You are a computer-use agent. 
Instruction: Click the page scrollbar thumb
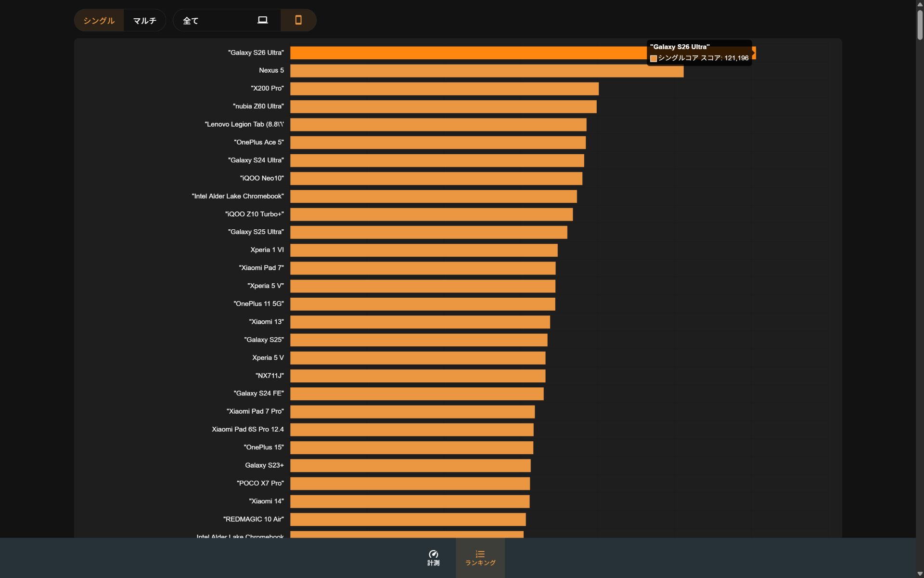coord(920,24)
